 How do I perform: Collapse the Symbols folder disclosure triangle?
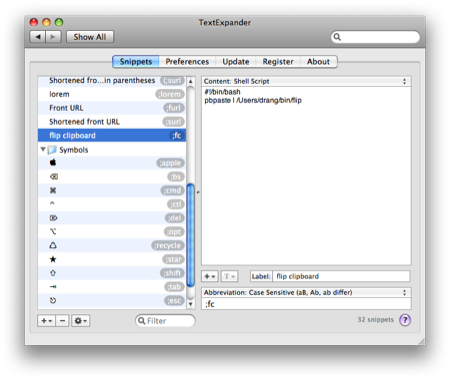point(43,149)
